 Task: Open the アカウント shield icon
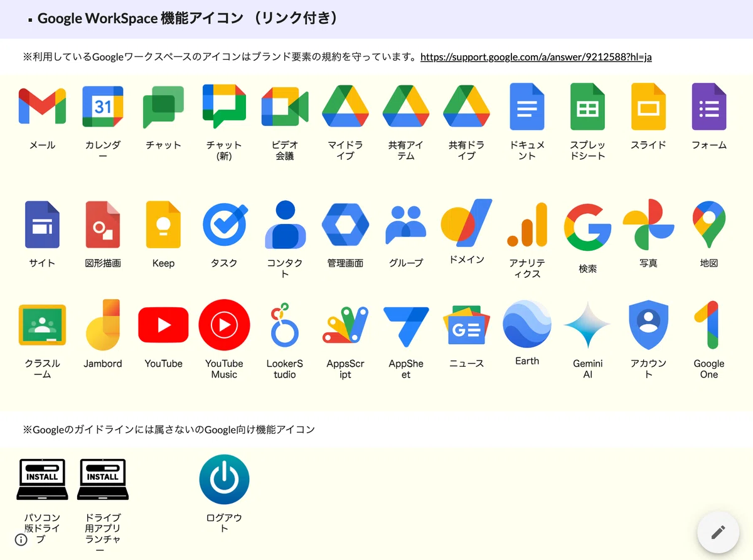pyautogui.click(x=648, y=325)
